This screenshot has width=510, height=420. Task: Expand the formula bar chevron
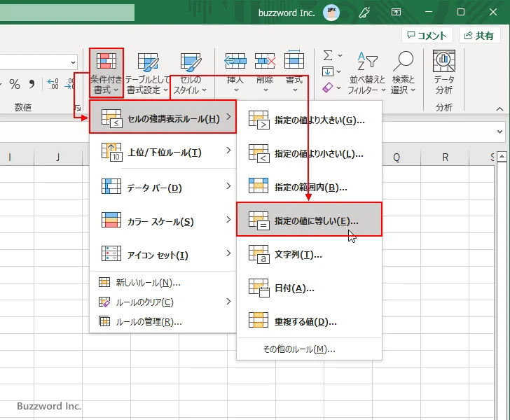pos(499,132)
